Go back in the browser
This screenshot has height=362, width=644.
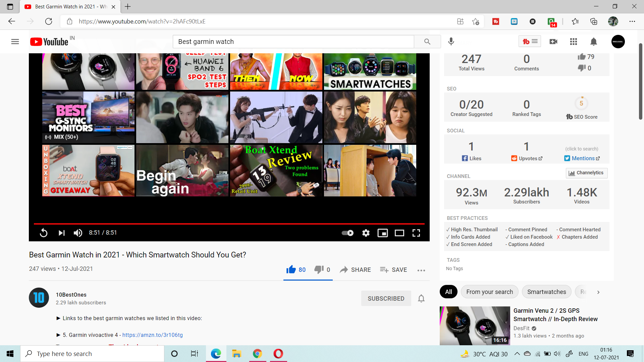coord(12,21)
